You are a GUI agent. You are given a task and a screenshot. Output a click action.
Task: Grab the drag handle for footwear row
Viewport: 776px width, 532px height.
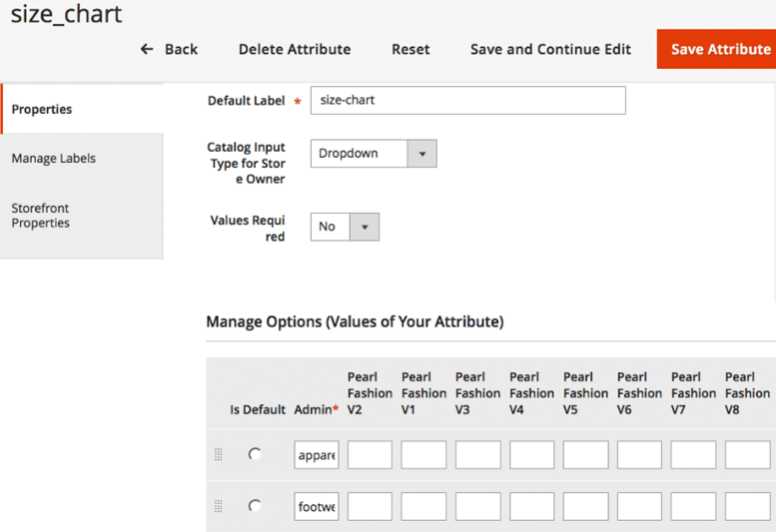219,506
